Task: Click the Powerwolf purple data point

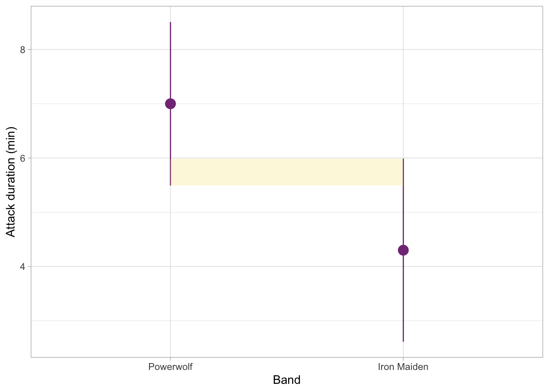Action: click(x=170, y=104)
